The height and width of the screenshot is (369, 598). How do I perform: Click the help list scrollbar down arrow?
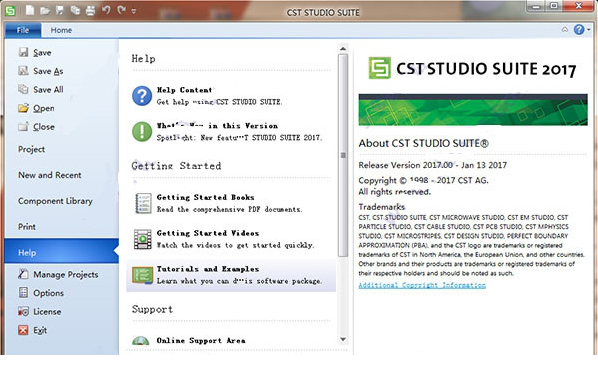[x=343, y=339]
